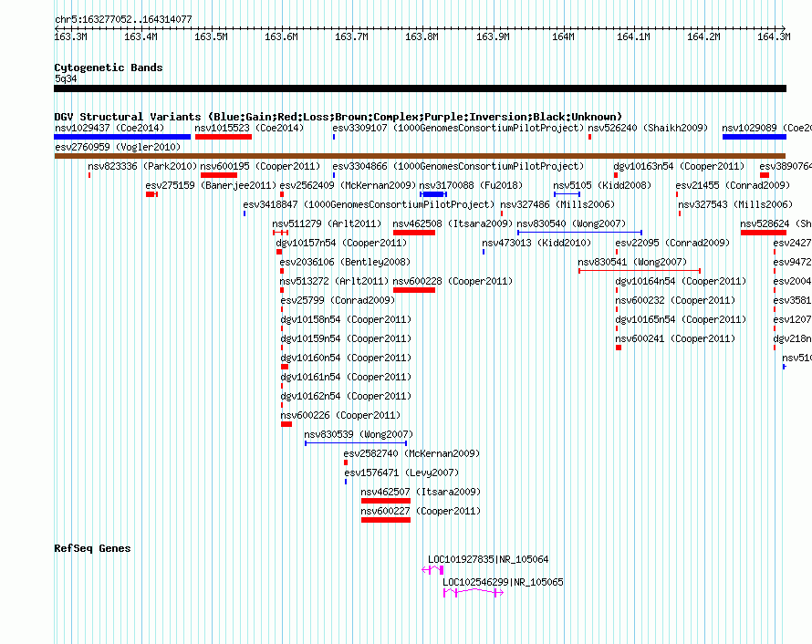812x644 pixels.
Task: Select nsv462508 (Itsara2009) label
Action: [x=453, y=223]
